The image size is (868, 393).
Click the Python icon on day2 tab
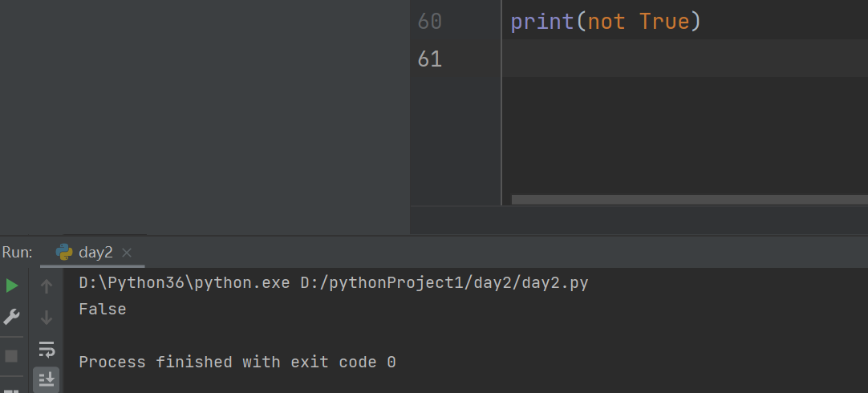(x=64, y=252)
